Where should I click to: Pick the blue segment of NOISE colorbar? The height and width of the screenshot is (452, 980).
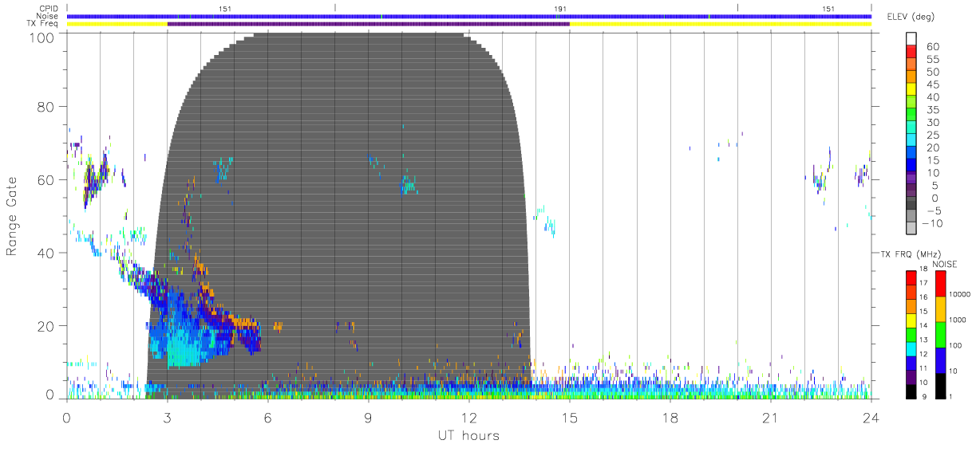point(940,360)
